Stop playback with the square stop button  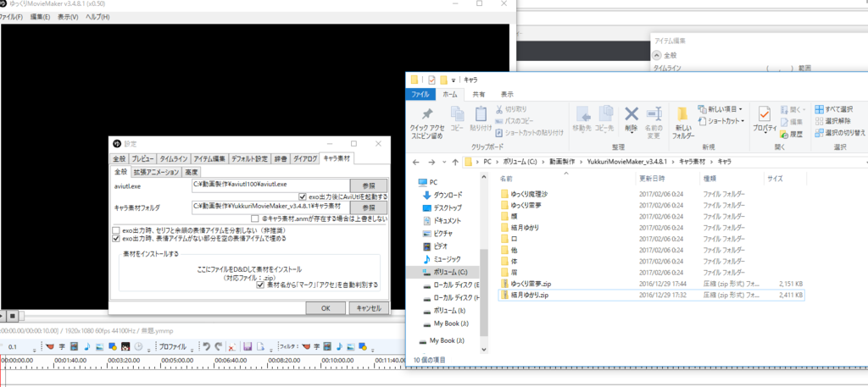pyautogui.click(x=14, y=316)
